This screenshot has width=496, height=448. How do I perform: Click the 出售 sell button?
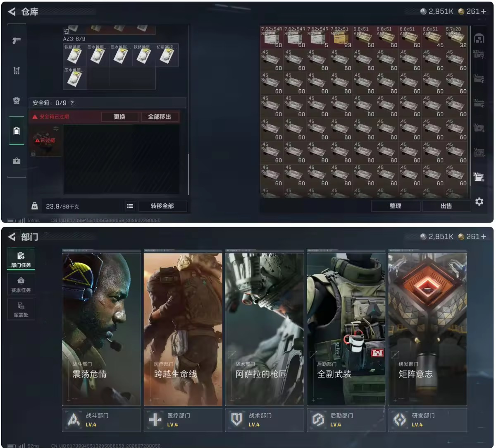pos(446,206)
